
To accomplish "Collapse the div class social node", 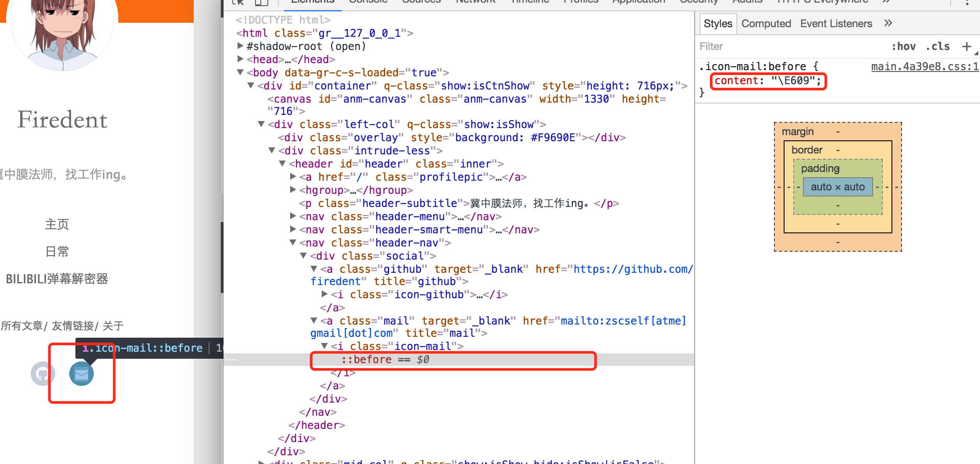I will click(x=303, y=255).
